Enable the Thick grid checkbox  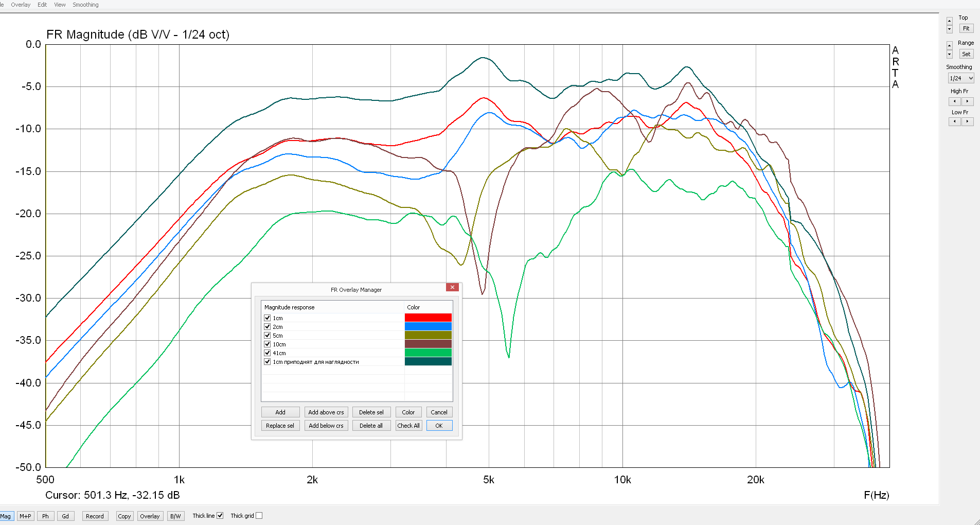click(259, 516)
